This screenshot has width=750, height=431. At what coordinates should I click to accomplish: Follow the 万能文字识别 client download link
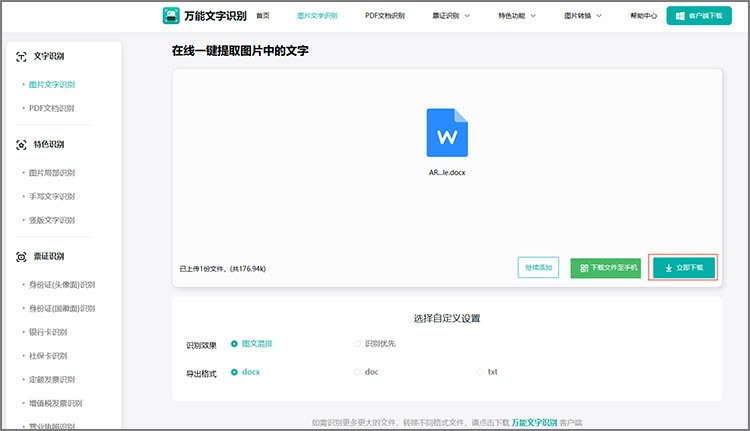[542, 423]
